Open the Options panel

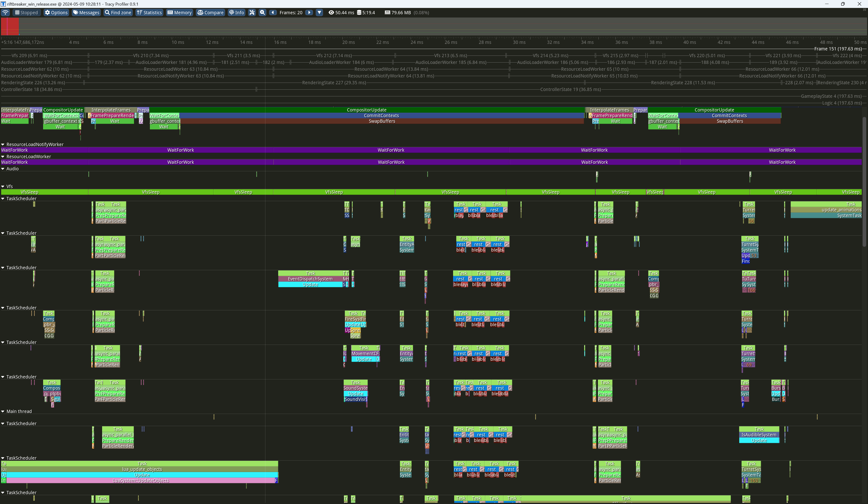[56, 12]
